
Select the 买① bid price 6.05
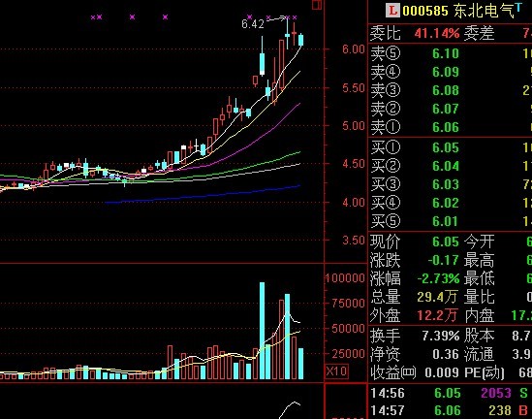(x=446, y=147)
